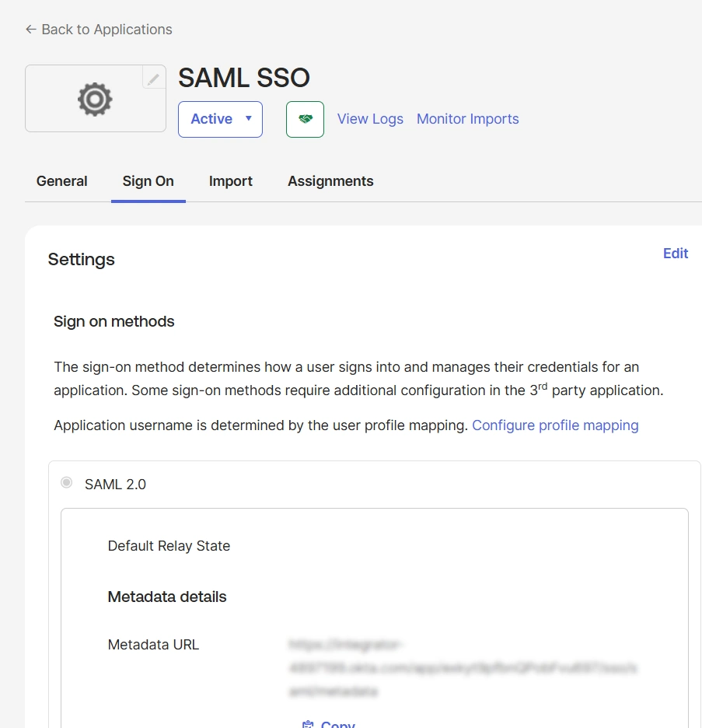Click Monitor Imports

pos(467,119)
